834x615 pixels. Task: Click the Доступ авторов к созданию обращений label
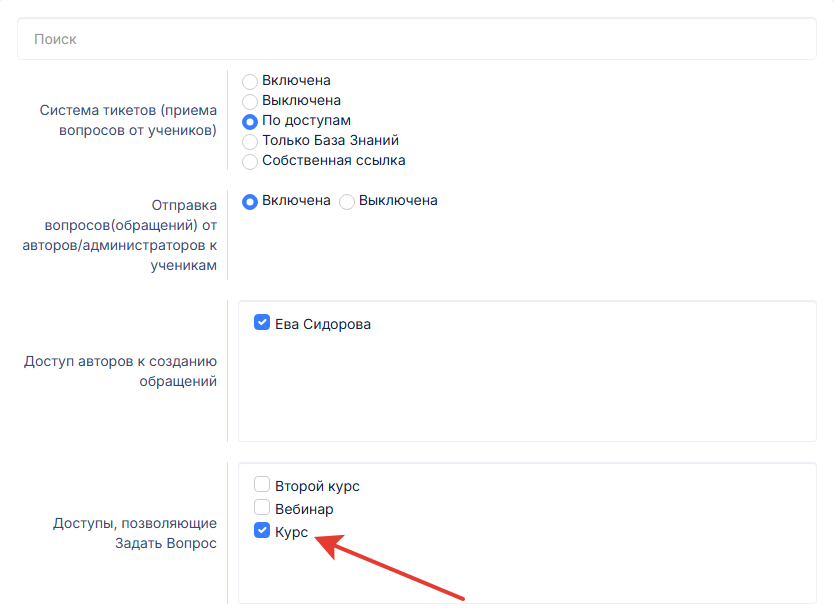click(x=120, y=371)
